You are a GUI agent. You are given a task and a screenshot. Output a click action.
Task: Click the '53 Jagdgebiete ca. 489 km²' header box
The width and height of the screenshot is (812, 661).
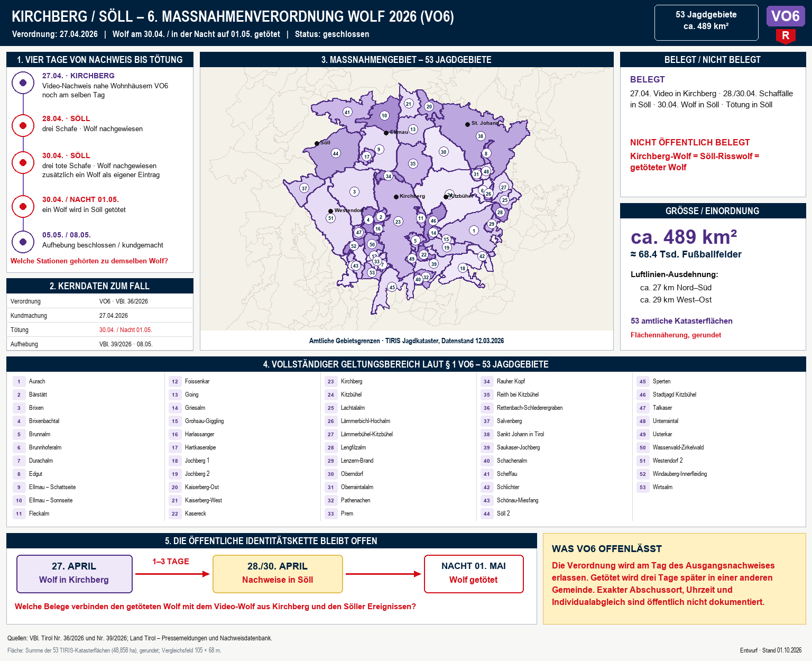pyautogui.click(x=706, y=23)
